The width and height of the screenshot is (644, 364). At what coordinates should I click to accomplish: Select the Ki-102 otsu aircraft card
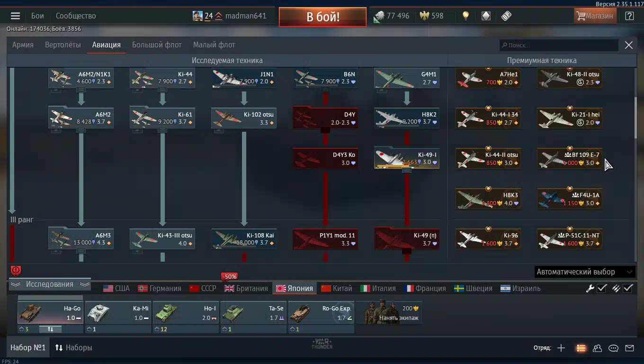pyautogui.click(x=244, y=118)
